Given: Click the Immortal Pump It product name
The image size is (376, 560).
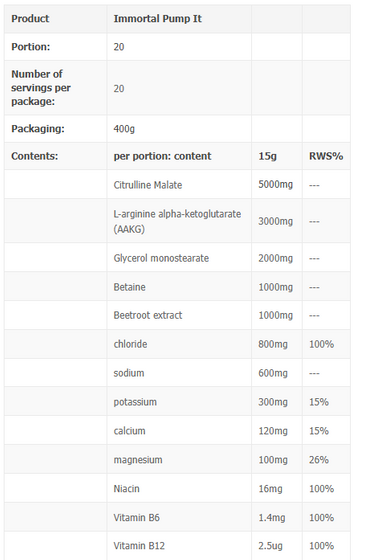Looking at the screenshot, I should tap(157, 19).
